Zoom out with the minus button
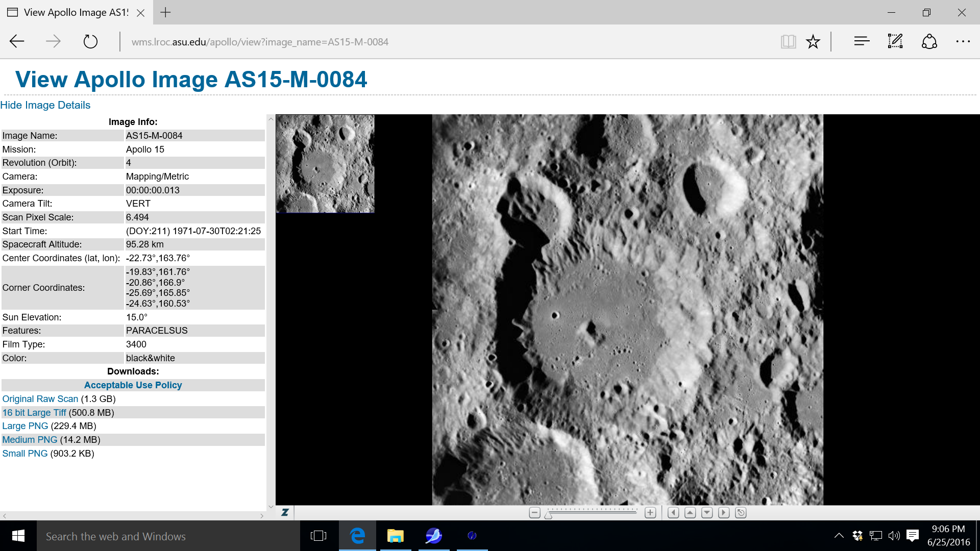 click(534, 513)
